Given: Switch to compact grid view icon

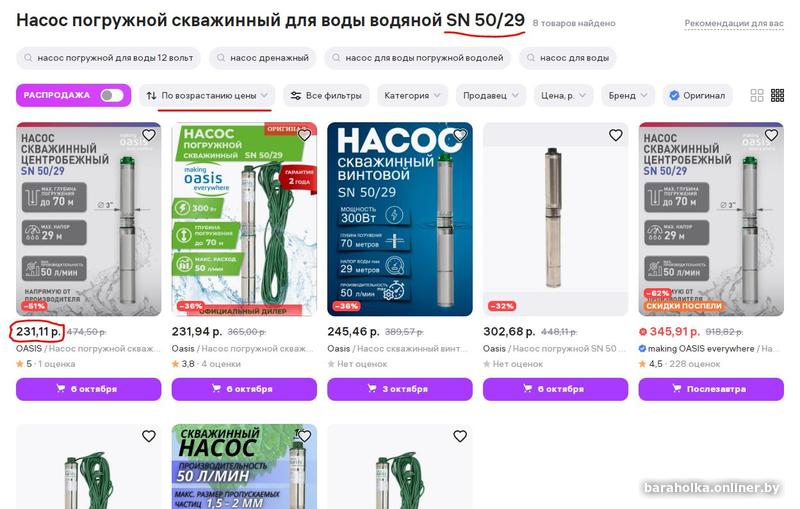Looking at the screenshot, I should (777, 95).
